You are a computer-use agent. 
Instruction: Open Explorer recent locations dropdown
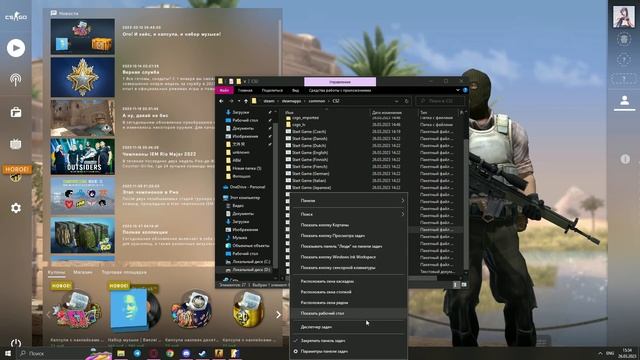click(239, 101)
